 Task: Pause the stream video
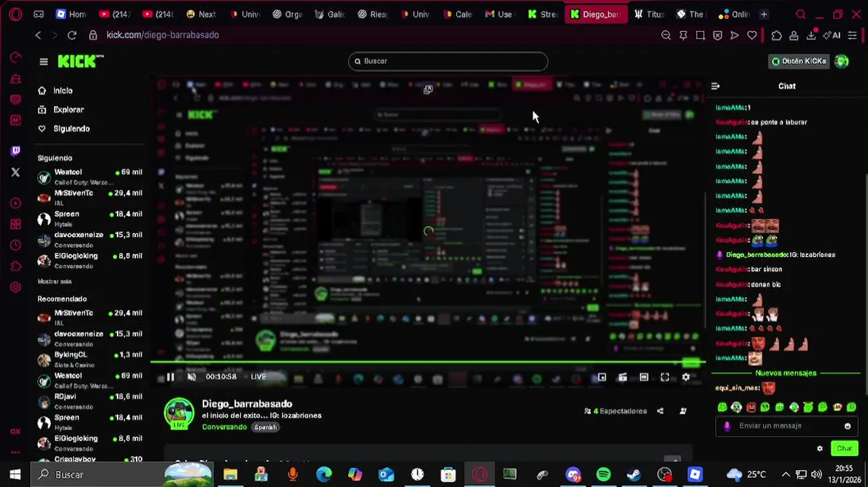click(170, 377)
